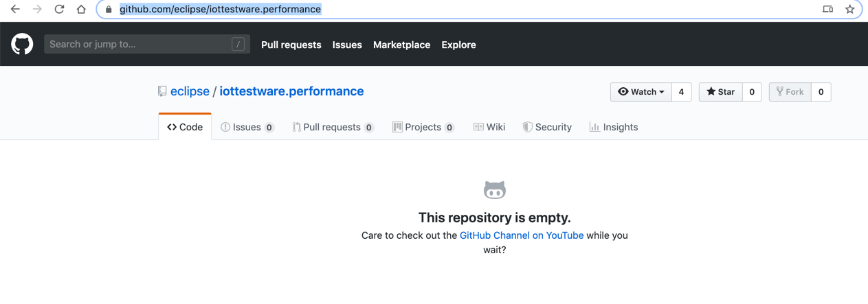Open the Wiki tab
This screenshot has width=868, height=304.
tap(489, 127)
